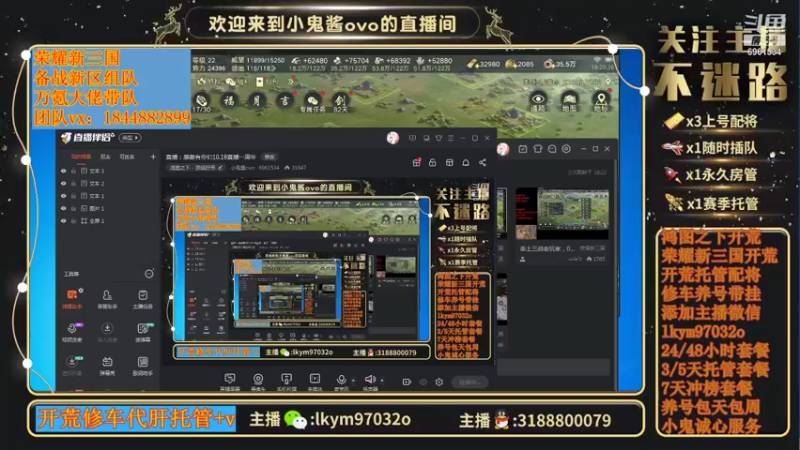Switch to the second scene tab
800x450 pixels.
[105, 157]
